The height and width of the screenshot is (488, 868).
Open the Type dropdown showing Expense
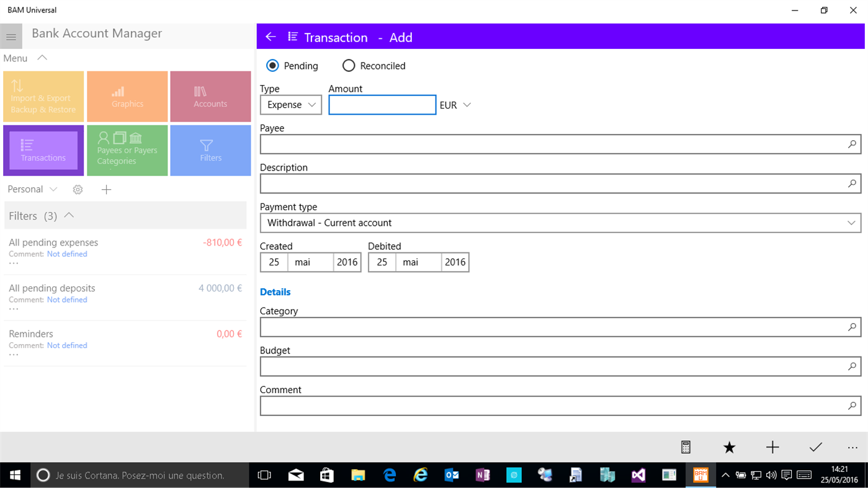pyautogui.click(x=290, y=105)
